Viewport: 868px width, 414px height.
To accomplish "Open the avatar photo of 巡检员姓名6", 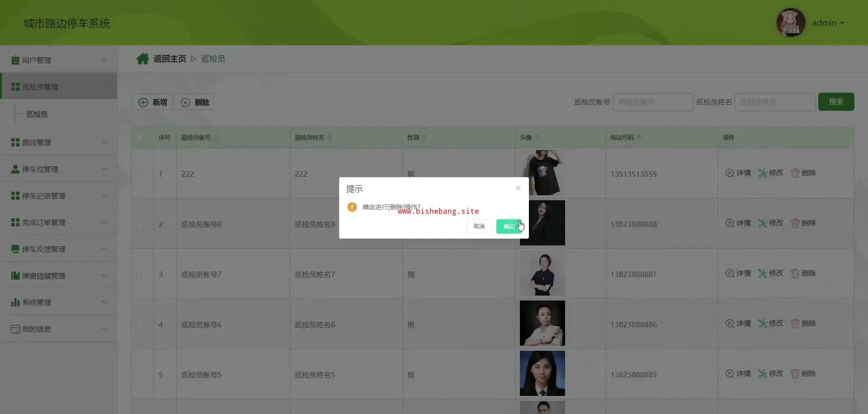I will point(542,323).
